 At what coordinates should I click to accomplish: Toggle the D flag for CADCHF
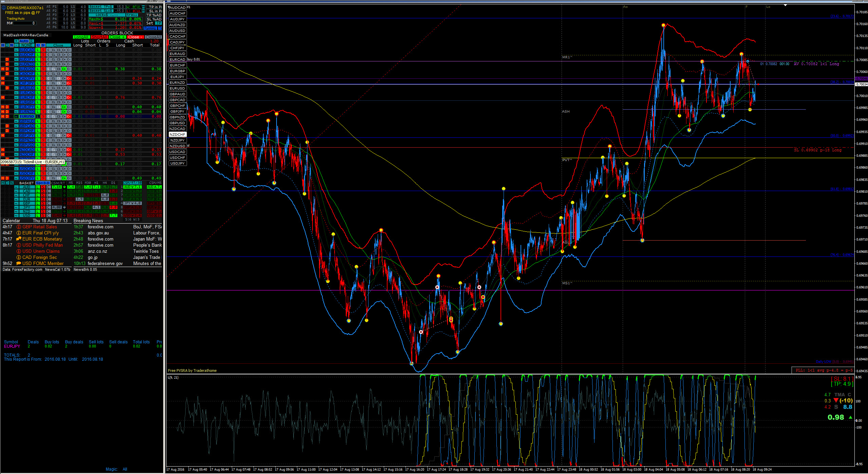coord(7,74)
